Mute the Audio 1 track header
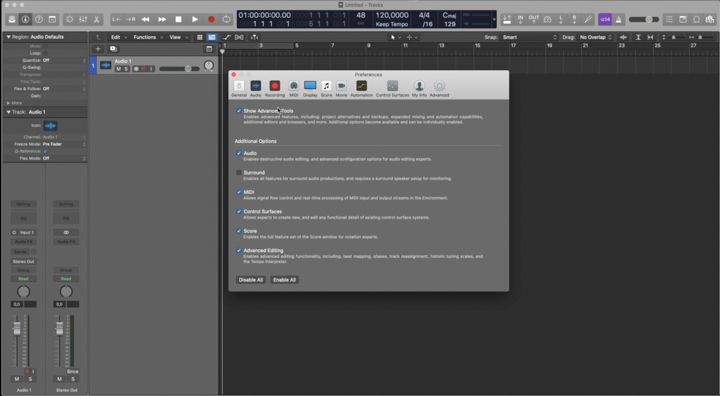The image size is (720, 396). click(x=118, y=69)
